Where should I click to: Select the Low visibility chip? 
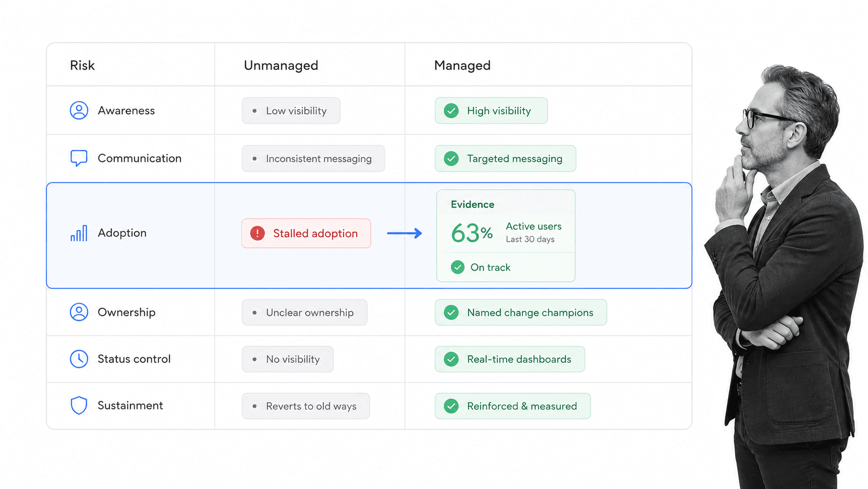tap(291, 111)
